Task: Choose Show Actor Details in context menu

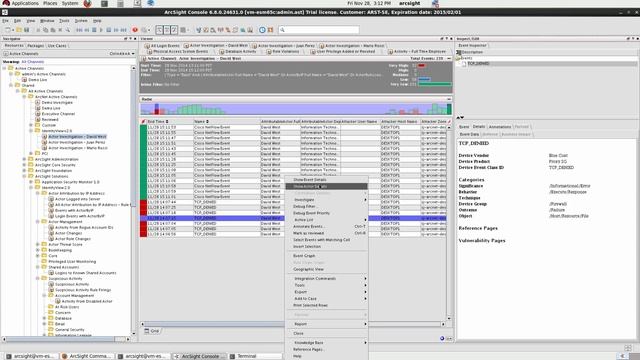Action: pyautogui.click(x=327, y=186)
